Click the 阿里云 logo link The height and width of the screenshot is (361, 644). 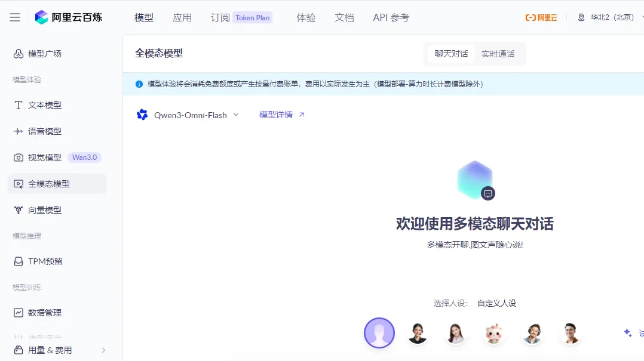(x=541, y=18)
